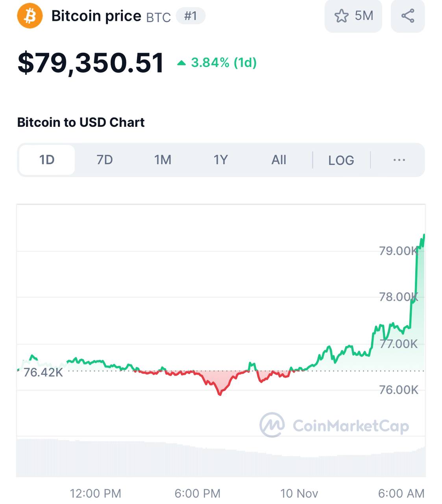The image size is (442, 504).
Task: Click the orange Bitcoin logo icon
Action: click(30, 16)
